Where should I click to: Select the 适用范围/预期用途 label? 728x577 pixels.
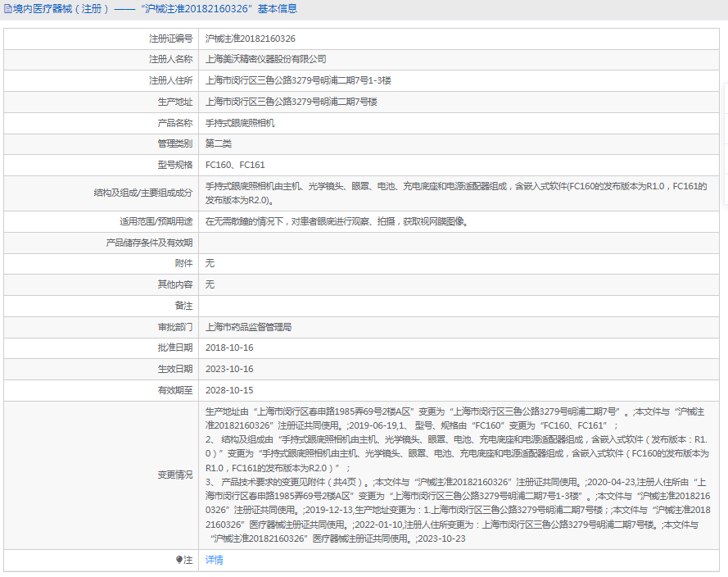point(156,221)
